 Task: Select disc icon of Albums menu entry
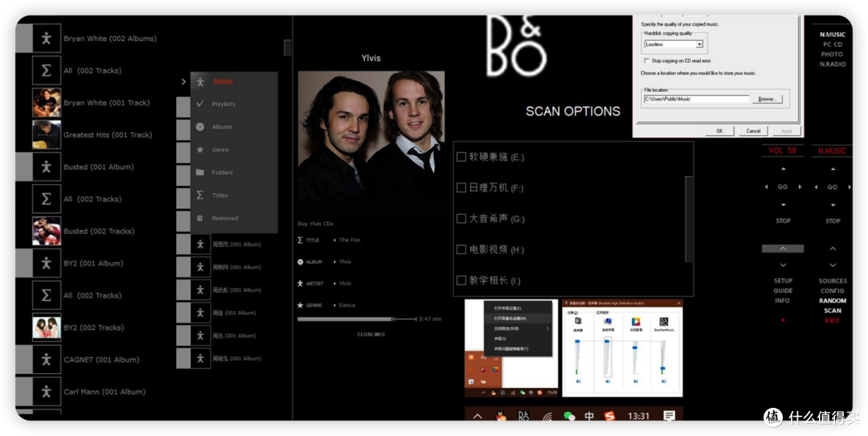click(x=200, y=126)
